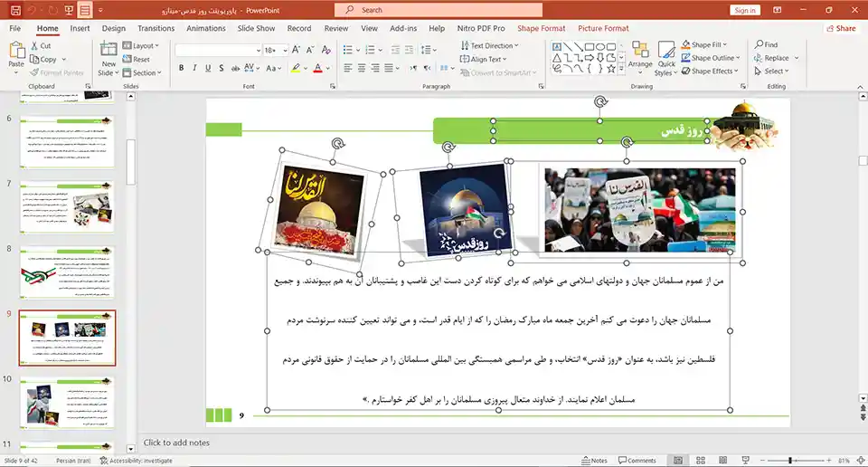Viewport: 868px width, 467px height.
Task: Click the Cut command icon
Action: click(34, 46)
